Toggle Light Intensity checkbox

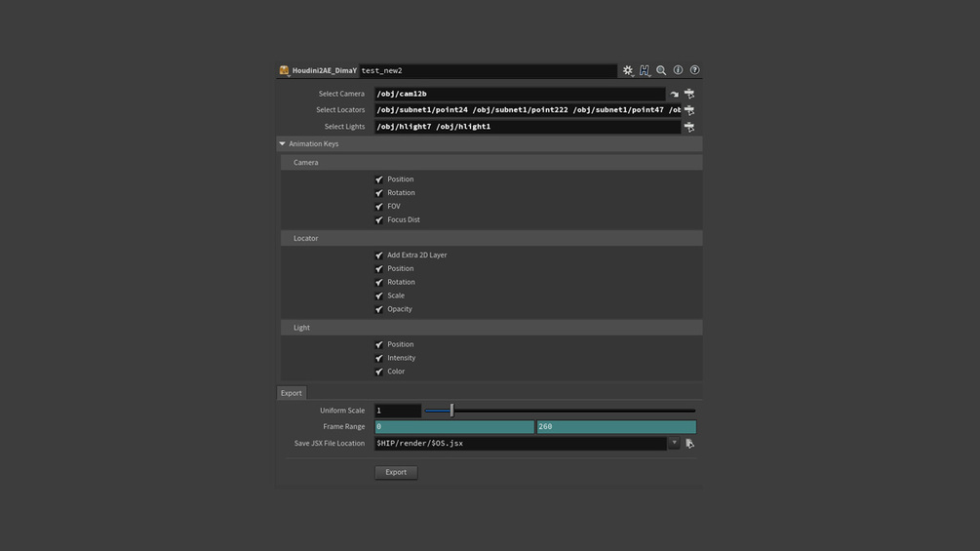[378, 359]
